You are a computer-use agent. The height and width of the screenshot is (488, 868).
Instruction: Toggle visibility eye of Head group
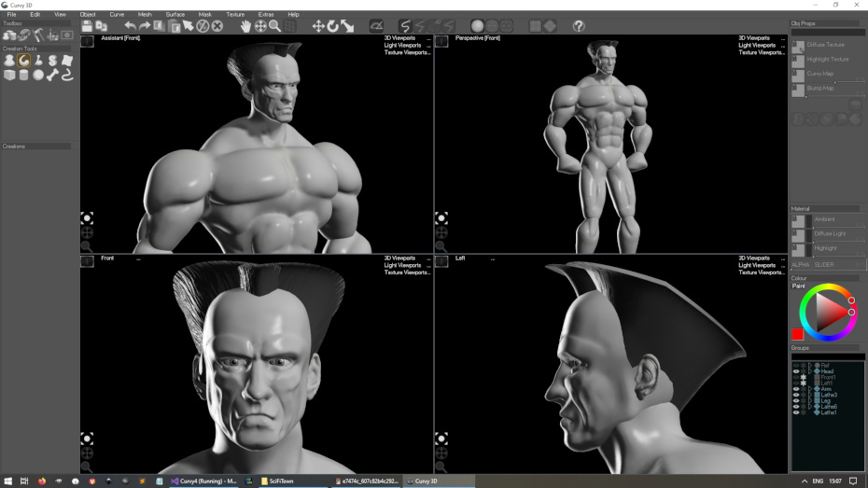tap(796, 371)
